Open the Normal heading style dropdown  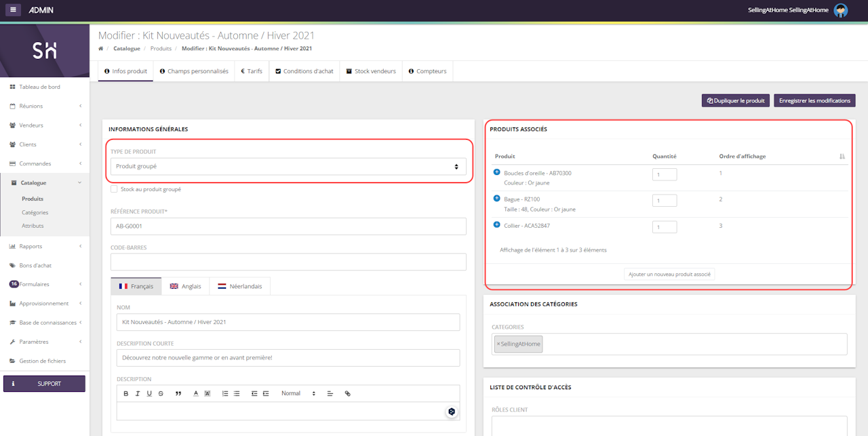tap(298, 394)
